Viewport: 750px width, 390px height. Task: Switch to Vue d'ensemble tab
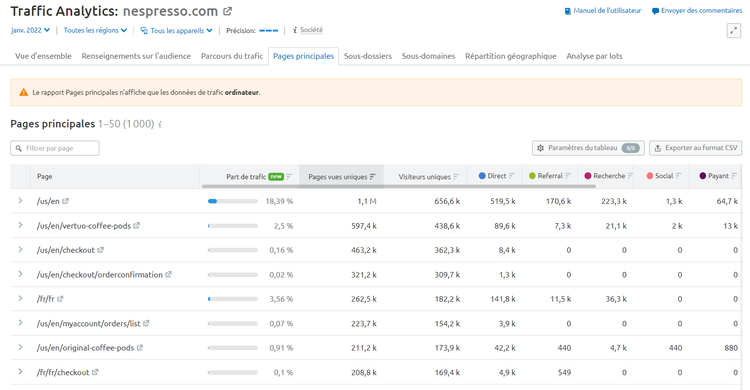(43, 56)
